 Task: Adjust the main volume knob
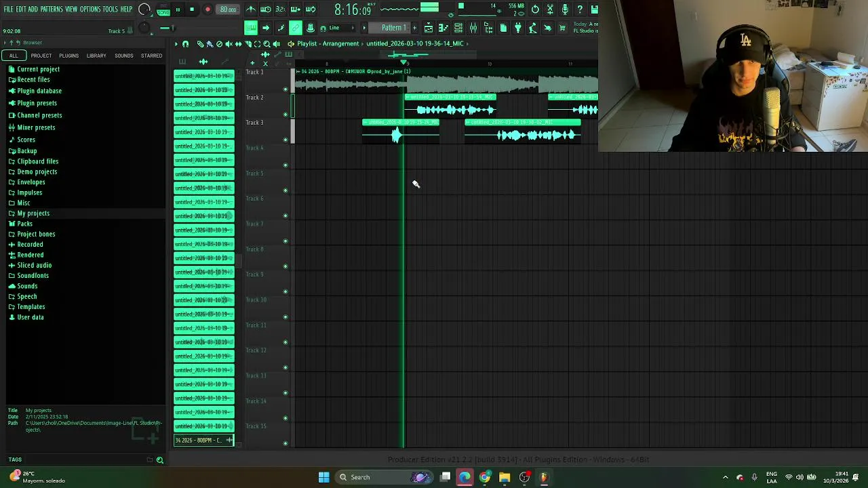144,9
